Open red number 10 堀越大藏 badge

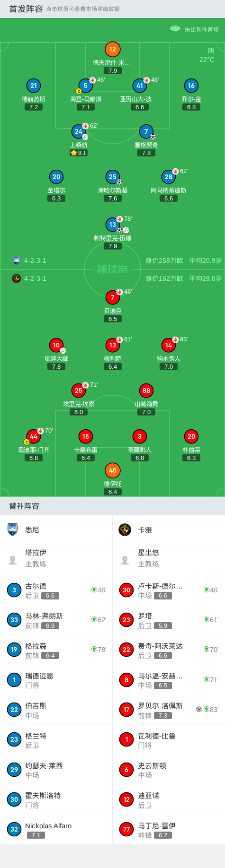(56, 345)
